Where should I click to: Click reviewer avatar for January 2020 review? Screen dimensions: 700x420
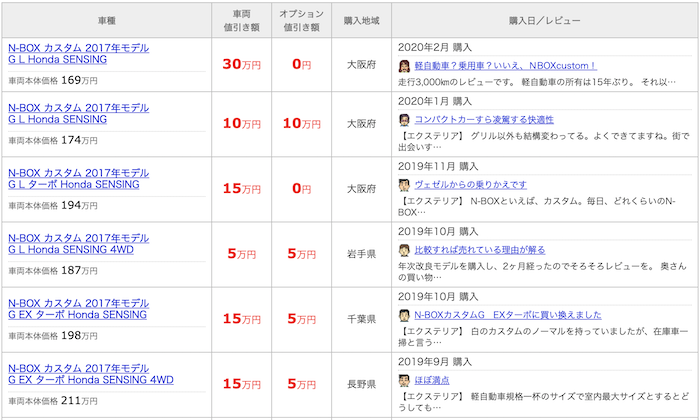pyautogui.click(x=404, y=120)
